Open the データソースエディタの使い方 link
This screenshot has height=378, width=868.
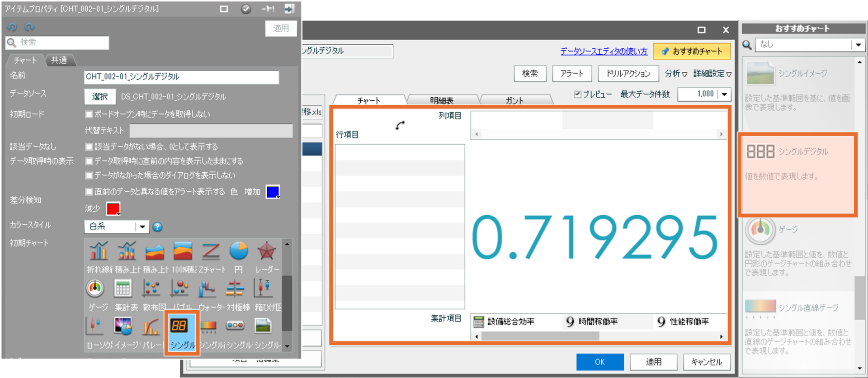pyautogui.click(x=604, y=51)
